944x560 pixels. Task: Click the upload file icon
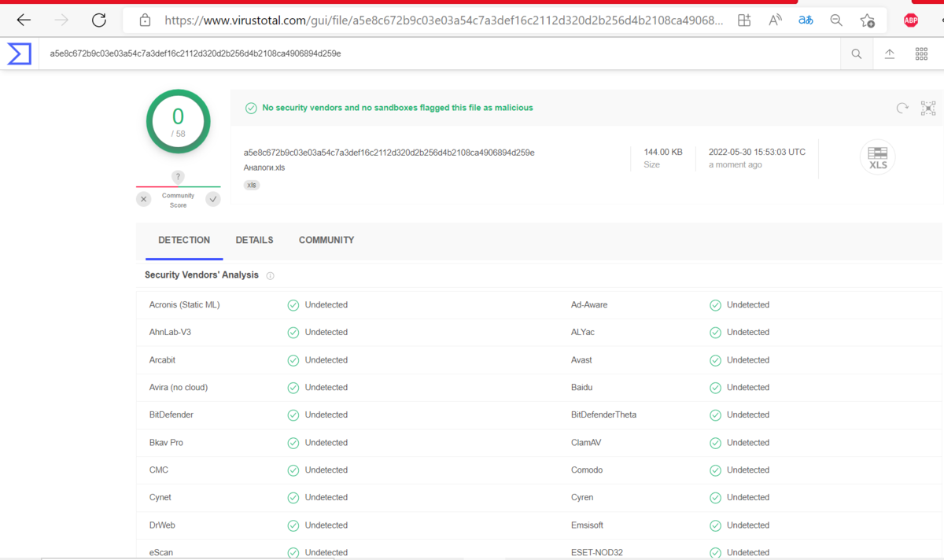click(890, 53)
